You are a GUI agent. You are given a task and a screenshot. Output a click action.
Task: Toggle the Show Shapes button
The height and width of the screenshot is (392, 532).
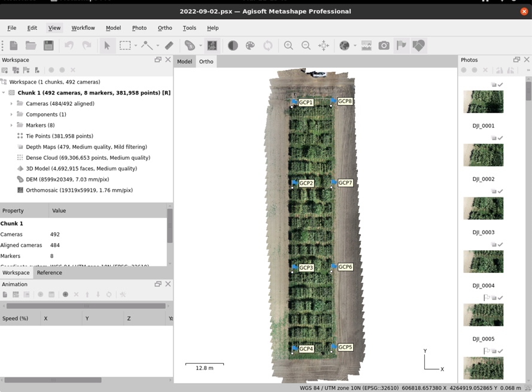tap(419, 45)
